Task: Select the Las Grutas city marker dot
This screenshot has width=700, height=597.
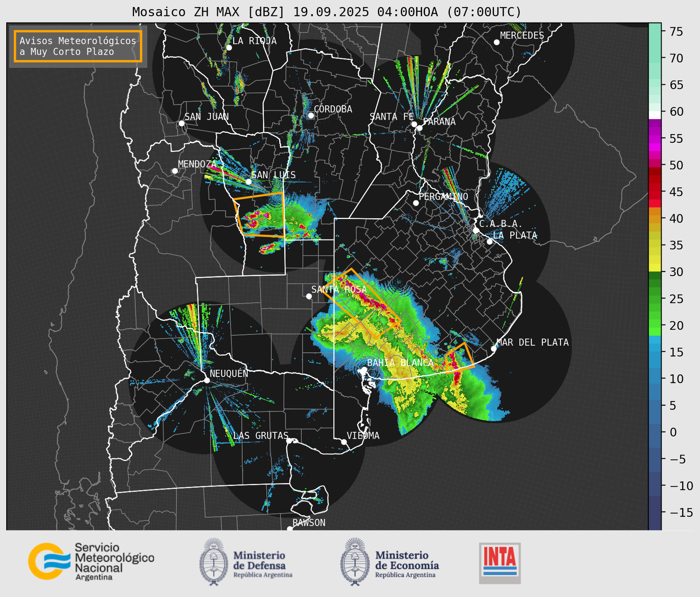Action: click(289, 441)
